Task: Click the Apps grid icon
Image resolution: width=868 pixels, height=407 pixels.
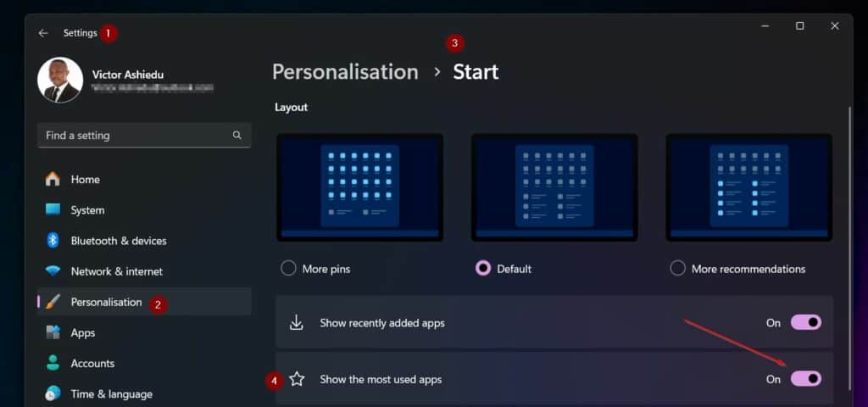Action: click(53, 332)
